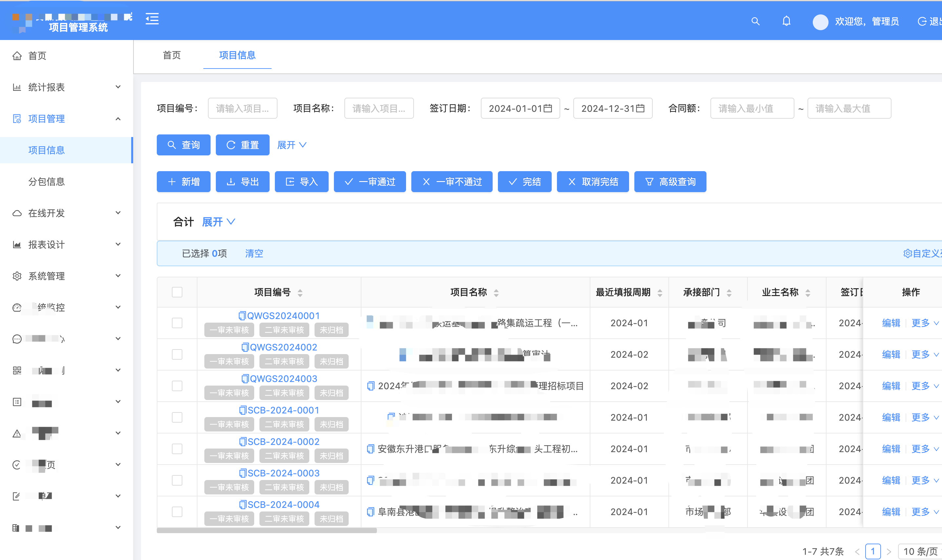The image size is (942, 560).
Task: Go to the next page arrow
Action: [x=889, y=552]
